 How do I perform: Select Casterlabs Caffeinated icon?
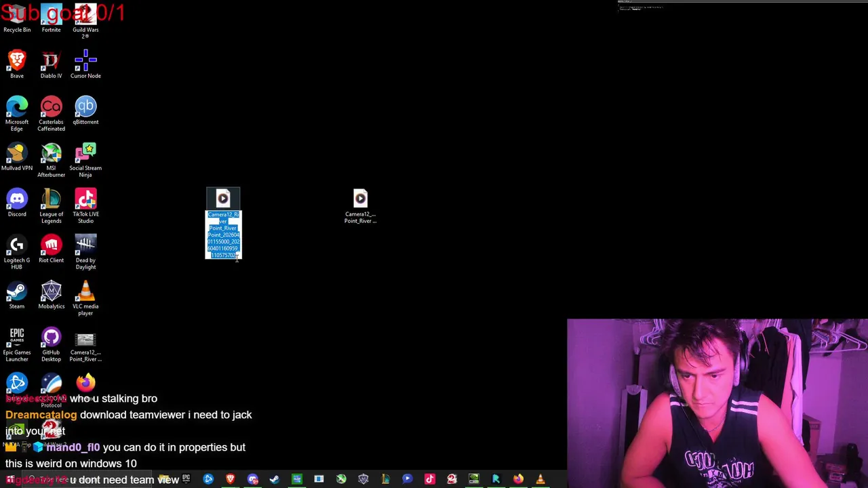pyautogui.click(x=51, y=113)
